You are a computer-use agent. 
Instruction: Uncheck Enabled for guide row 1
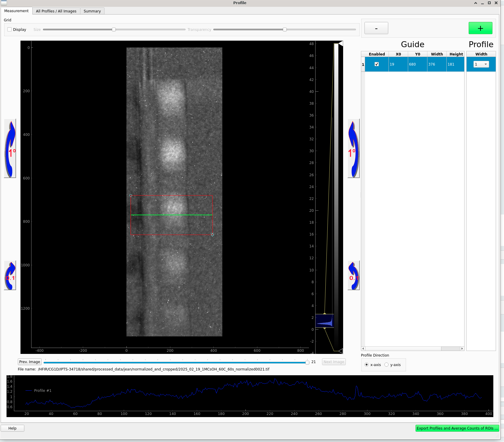377,64
